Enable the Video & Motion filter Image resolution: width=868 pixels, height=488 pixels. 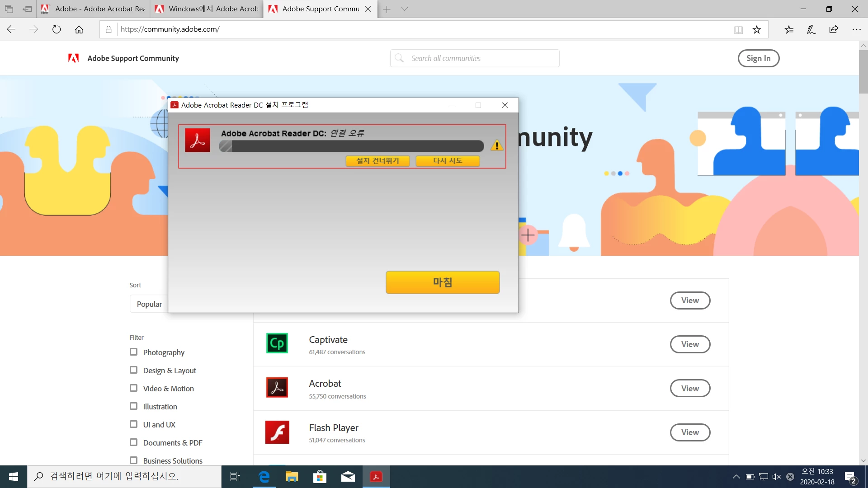133,388
